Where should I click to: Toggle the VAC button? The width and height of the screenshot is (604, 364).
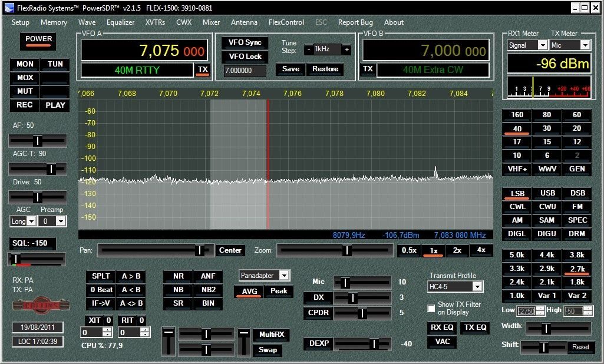click(x=442, y=342)
